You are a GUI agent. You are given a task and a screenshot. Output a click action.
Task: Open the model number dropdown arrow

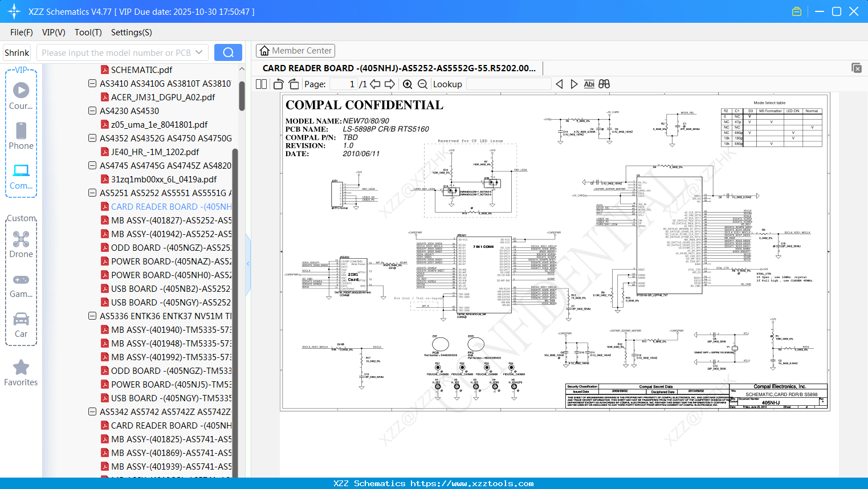(x=199, y=52)
